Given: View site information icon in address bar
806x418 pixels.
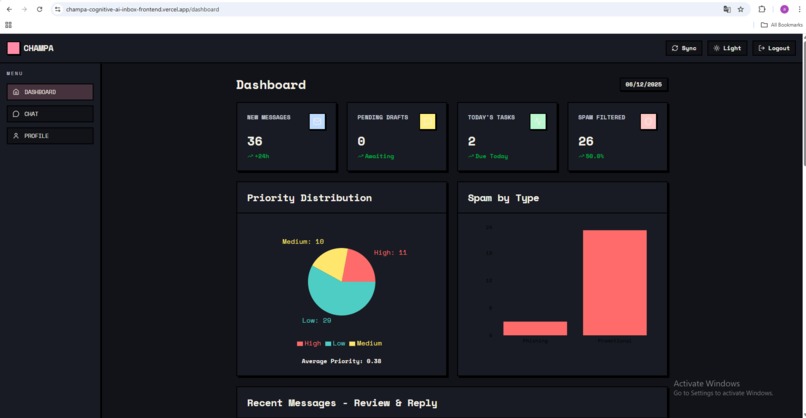Looking at the screenshot, I should [x=58, y=9].
